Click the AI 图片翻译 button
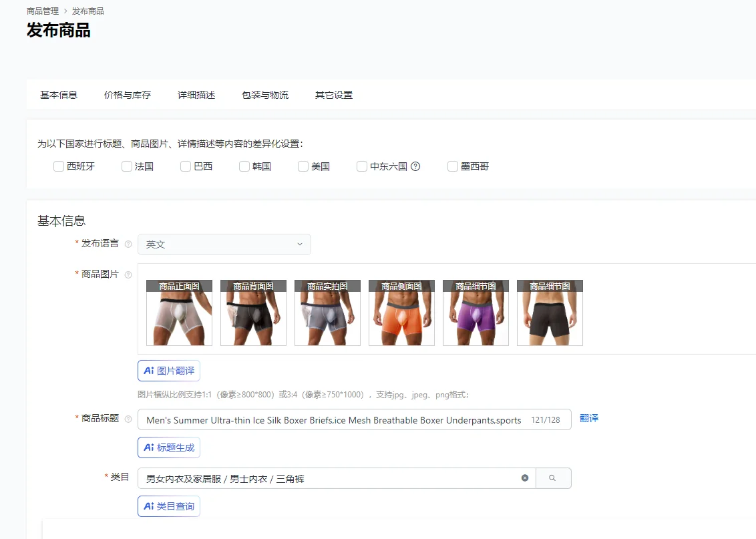756x539 pixels. pyautogui.click(x=169, y=371)
